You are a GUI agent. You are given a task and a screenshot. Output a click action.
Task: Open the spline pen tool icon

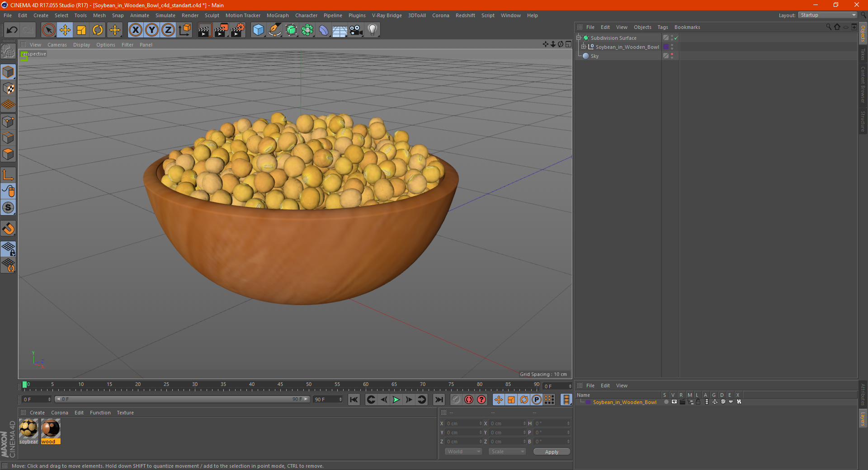(x=275, y=30)
